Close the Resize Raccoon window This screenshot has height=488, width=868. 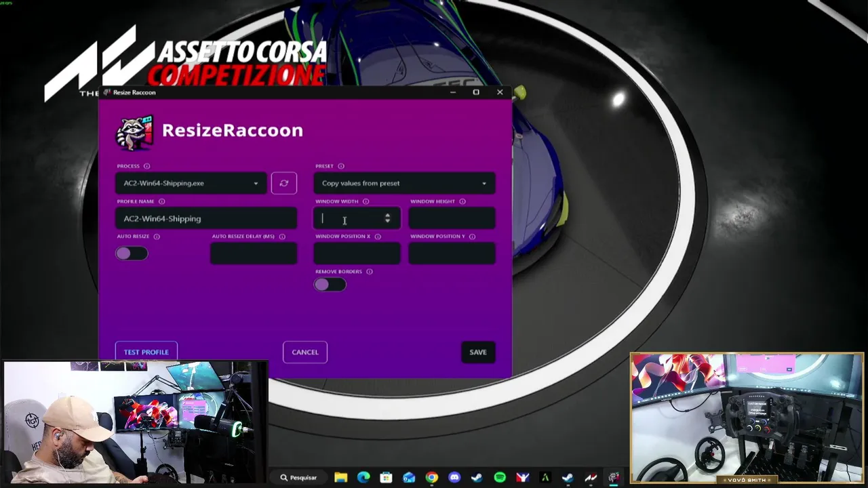click(500, 92)
